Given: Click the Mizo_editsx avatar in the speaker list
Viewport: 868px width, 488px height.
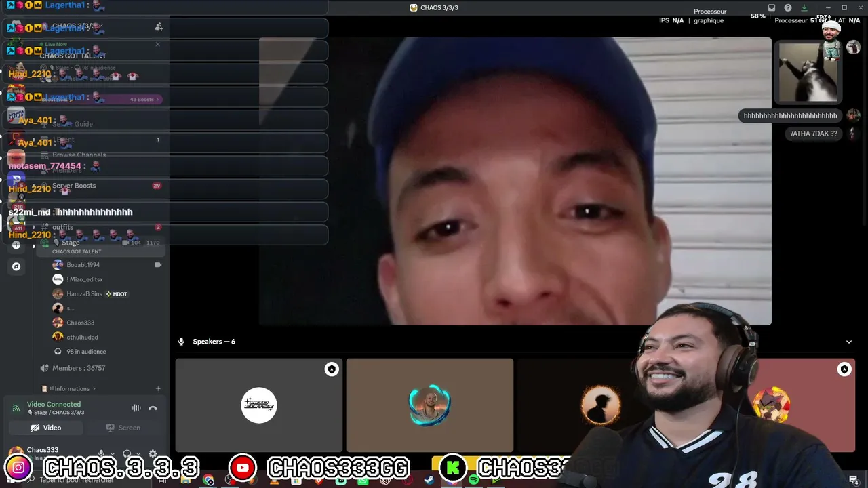Looking at the screenshot, I should 58,279.
